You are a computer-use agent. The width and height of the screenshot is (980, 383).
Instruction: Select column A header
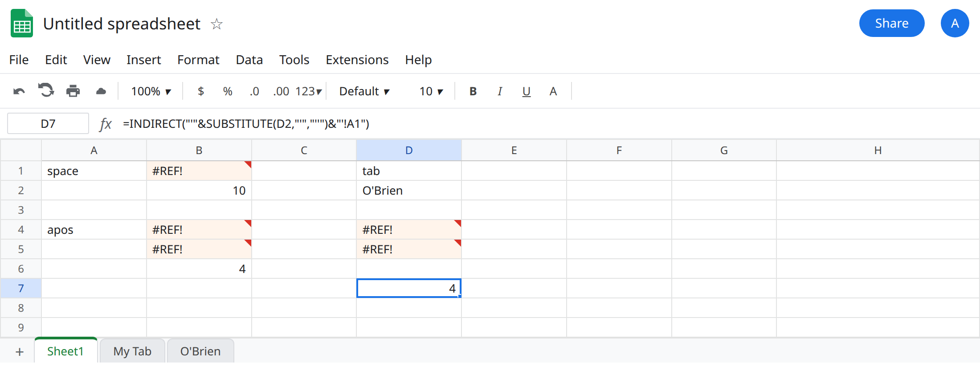tap(94, 151)
